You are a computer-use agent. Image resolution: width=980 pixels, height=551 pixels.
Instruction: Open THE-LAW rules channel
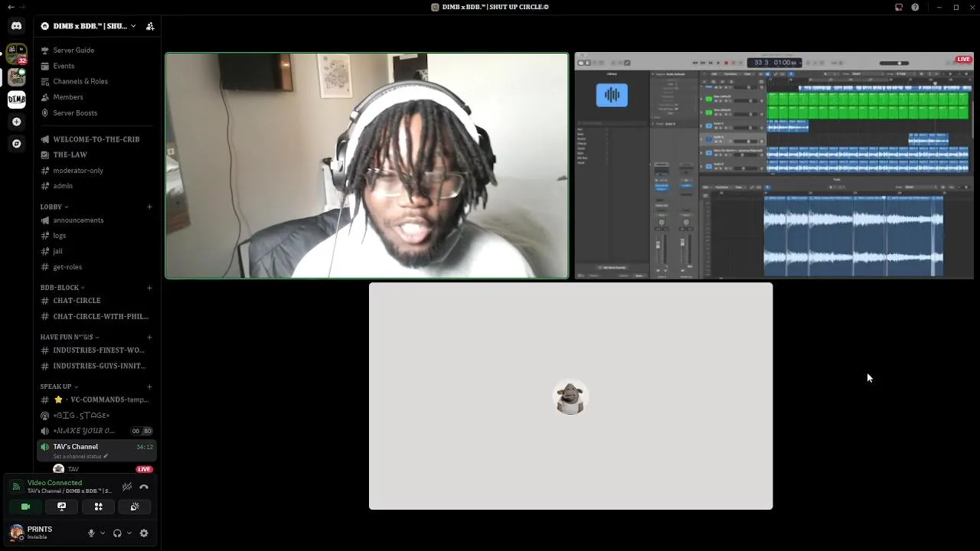point(96,155)
